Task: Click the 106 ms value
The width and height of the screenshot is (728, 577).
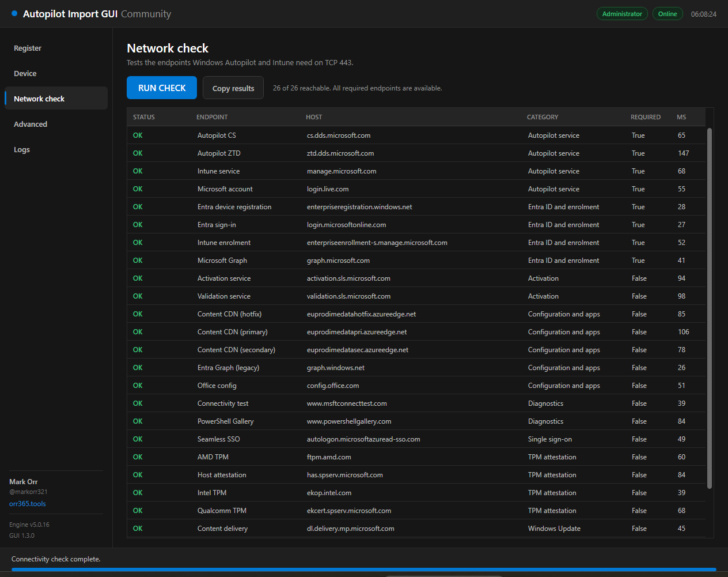Action: tap(683, 332)
